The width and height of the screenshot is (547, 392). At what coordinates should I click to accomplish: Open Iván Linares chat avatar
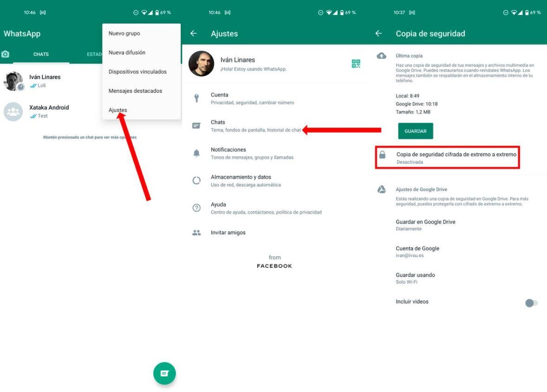(x=13, y=81)
